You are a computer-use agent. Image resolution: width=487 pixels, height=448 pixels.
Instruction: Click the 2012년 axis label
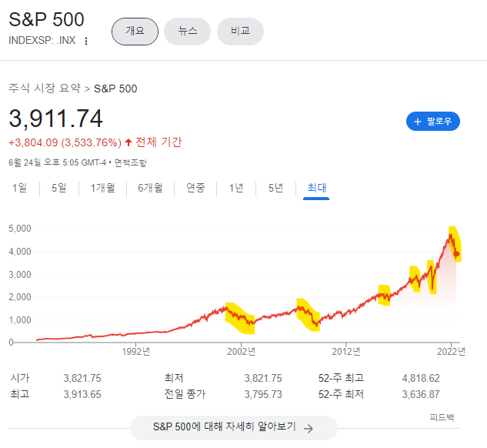(x=346, y=351)
